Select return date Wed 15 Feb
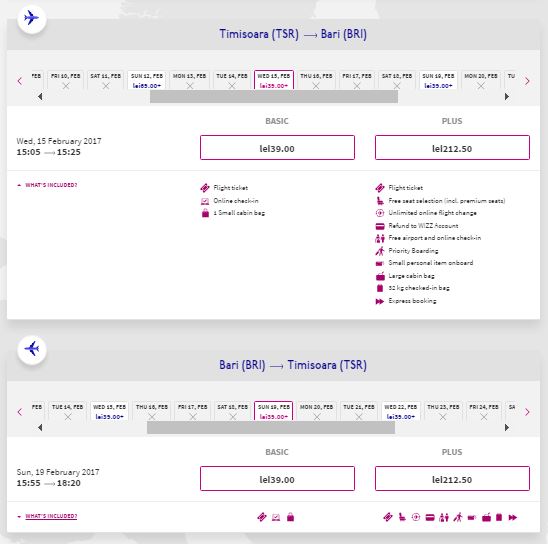This screenshot has width=548, height=544. pos(109,411)
